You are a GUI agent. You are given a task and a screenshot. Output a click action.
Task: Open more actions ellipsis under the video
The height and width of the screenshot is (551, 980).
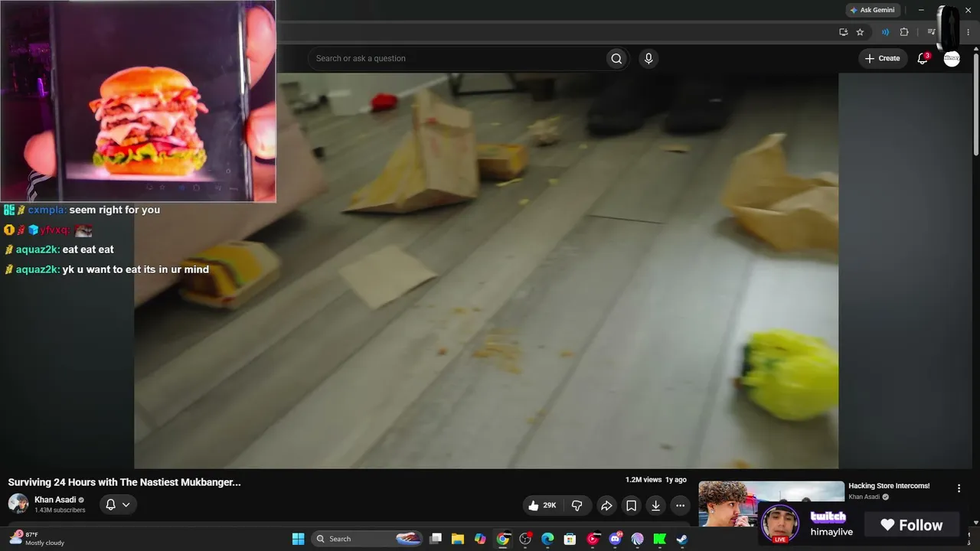(x=680, y=505)
